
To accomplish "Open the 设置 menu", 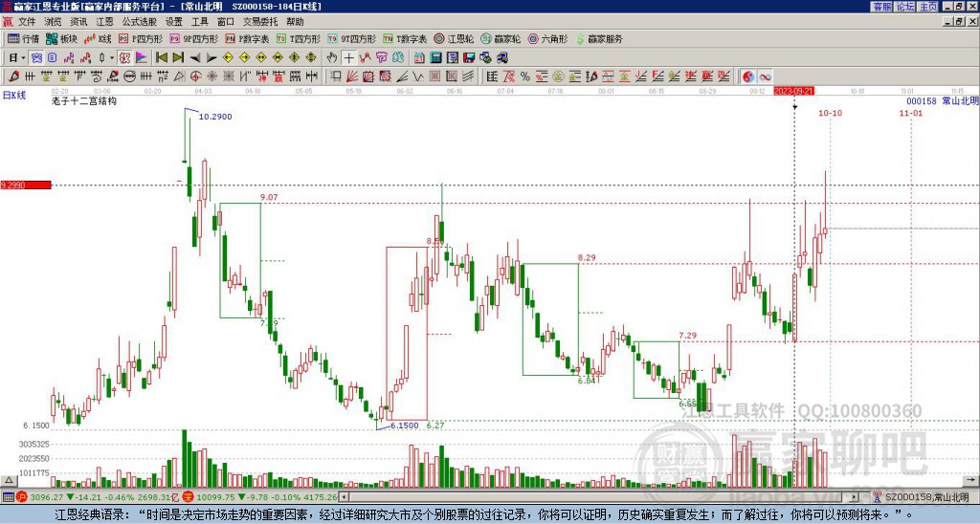I will (x=174, y=22).
